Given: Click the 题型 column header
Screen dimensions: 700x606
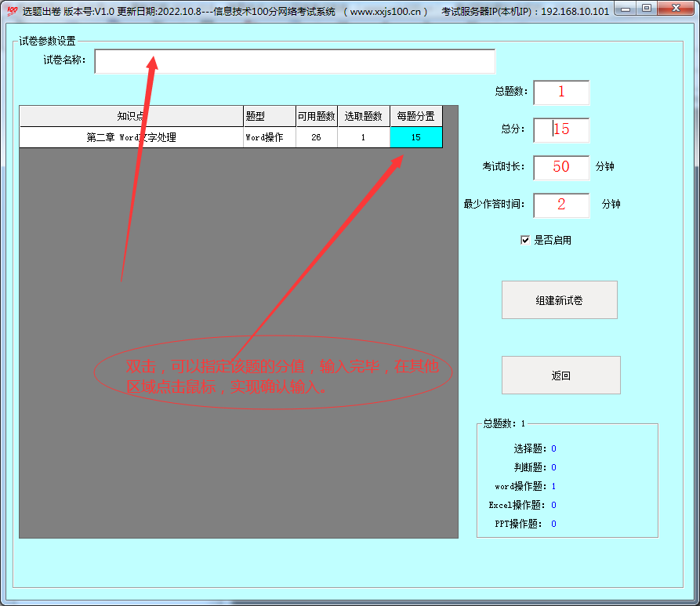Looking at the screenshot, I should pos(270,116).
